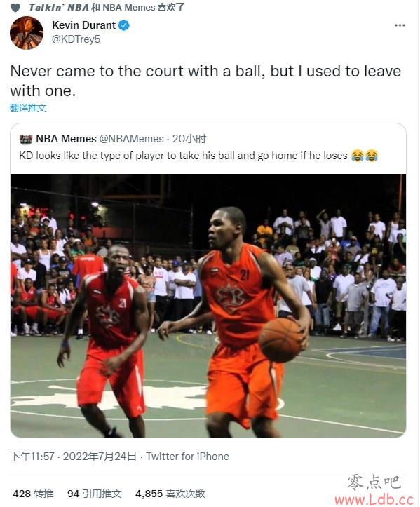
Task: Click 翻译推文 to translate the tweet
Action: click(x=28, y=108)
